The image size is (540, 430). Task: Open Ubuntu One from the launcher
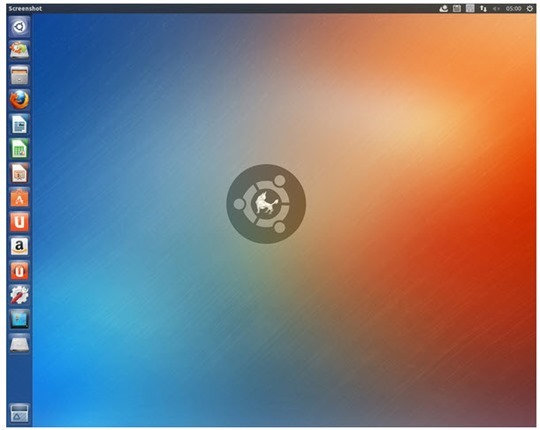click(19, 222)
